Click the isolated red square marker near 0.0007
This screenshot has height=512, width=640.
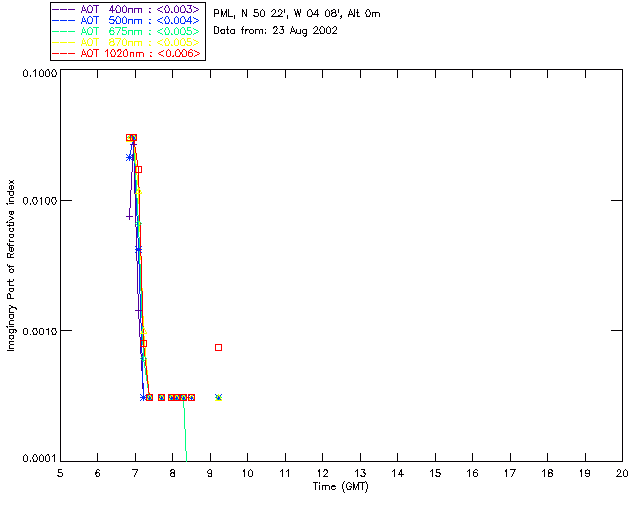[218, 347]
